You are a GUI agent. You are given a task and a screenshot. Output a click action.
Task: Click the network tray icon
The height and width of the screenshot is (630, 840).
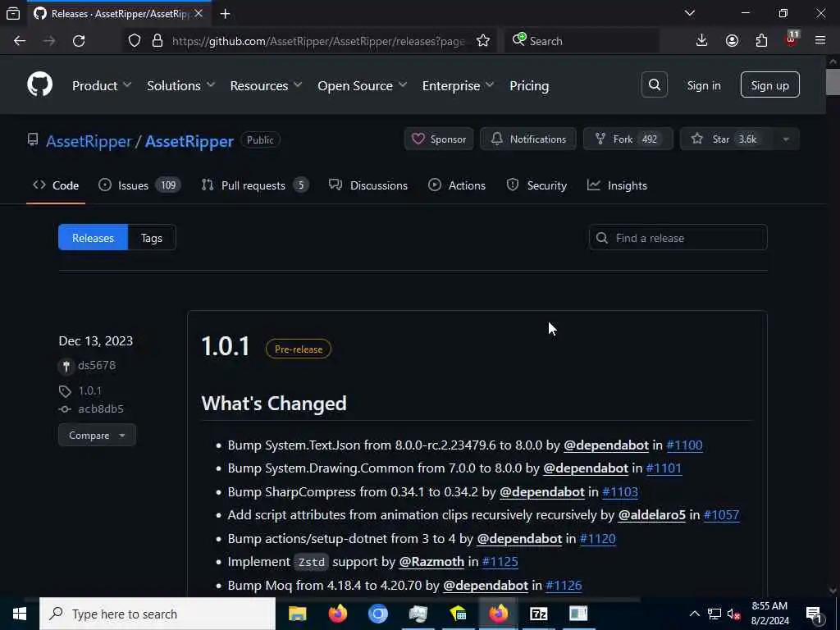(714, 614)
